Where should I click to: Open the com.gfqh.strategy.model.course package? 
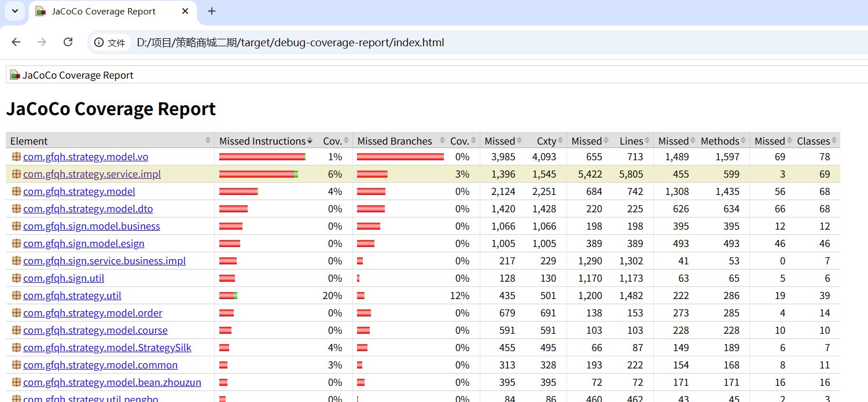[95, 330]
